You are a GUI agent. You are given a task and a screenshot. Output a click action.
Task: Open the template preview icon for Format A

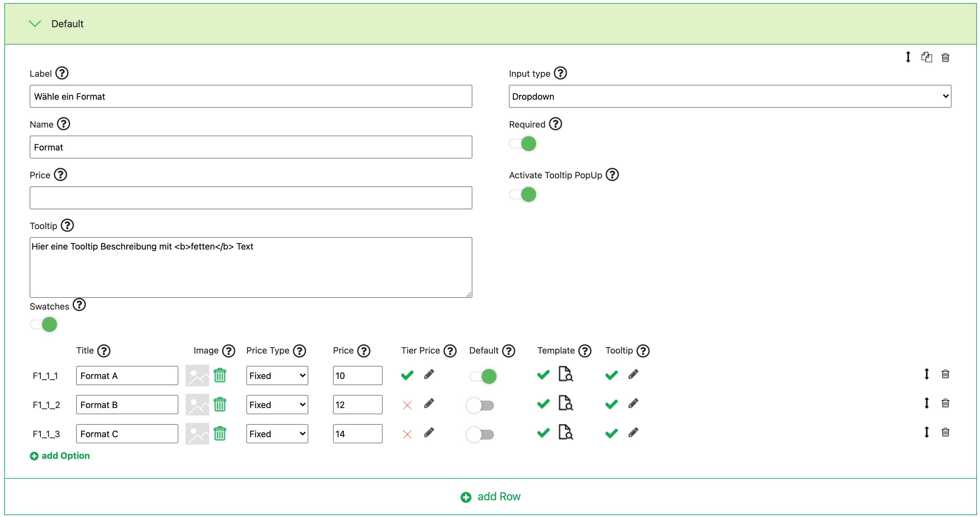565,374
